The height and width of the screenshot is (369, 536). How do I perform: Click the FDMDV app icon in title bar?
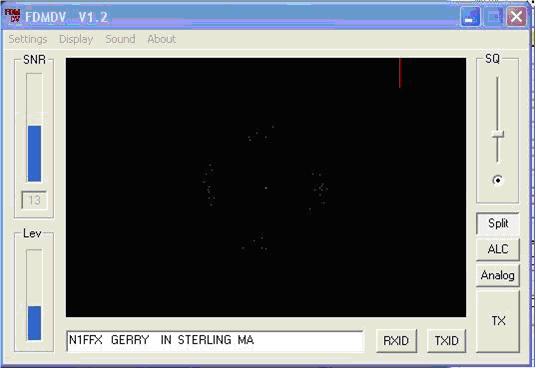12,16
